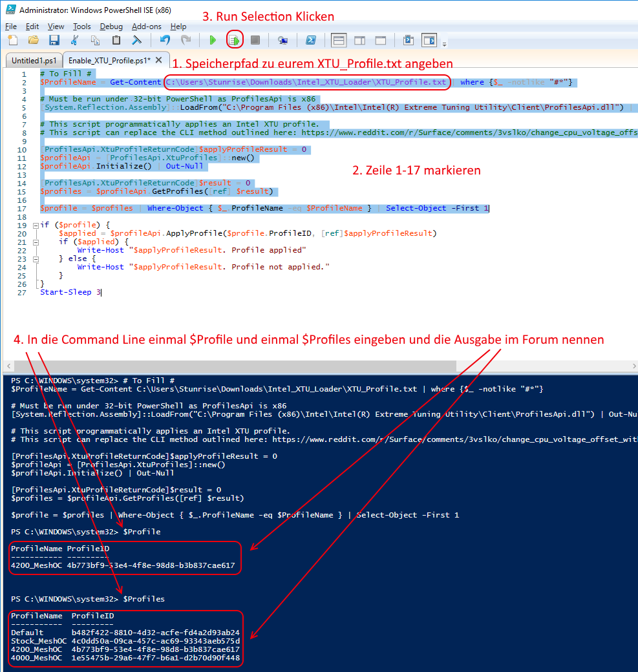Image resolution: width=638 pixels, height=672 pixels.
Task: Click the 4000_MeshOC row in console output
Action: (x=125, y=658)
